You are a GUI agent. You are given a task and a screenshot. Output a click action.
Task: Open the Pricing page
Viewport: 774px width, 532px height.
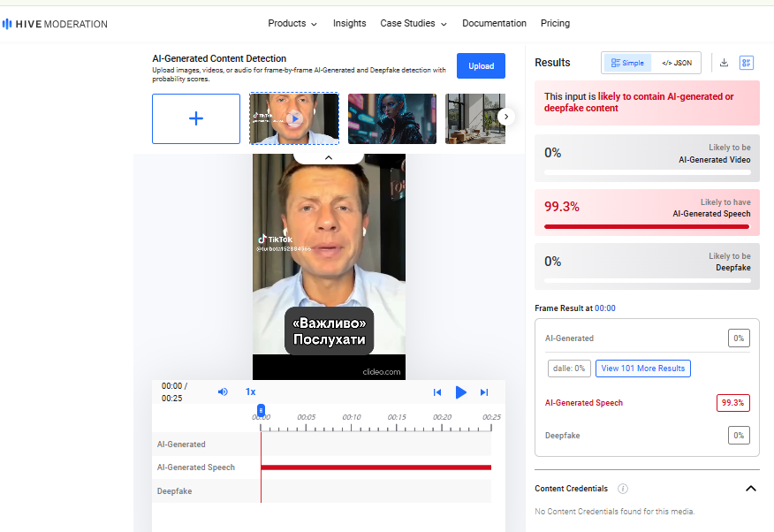tap(555, 23)
